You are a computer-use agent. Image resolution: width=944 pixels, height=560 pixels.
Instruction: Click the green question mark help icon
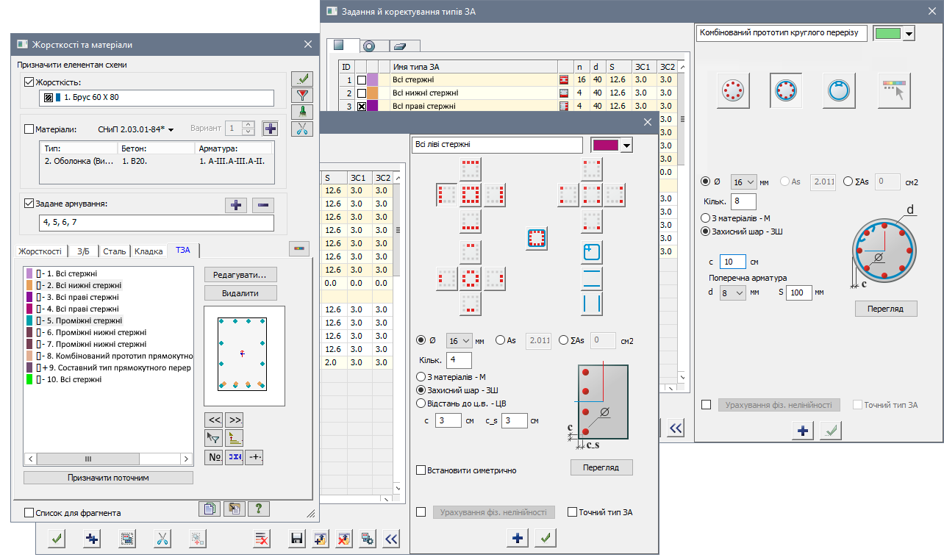(258, 509)
